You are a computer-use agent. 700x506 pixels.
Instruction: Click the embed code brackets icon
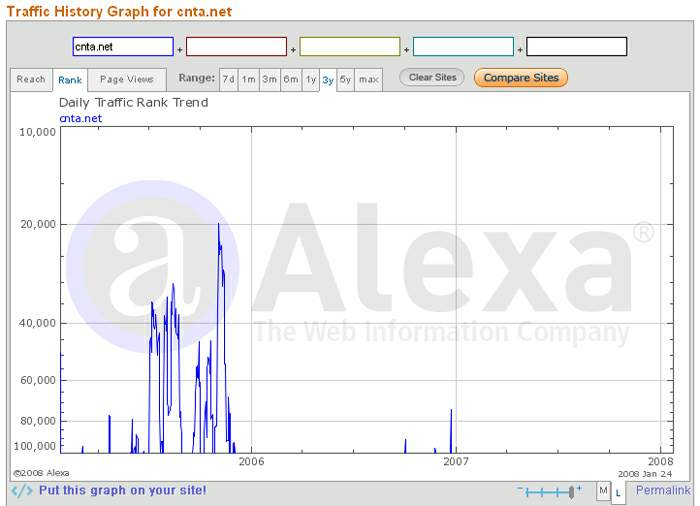pyautogui.click(x=22, y=491)
